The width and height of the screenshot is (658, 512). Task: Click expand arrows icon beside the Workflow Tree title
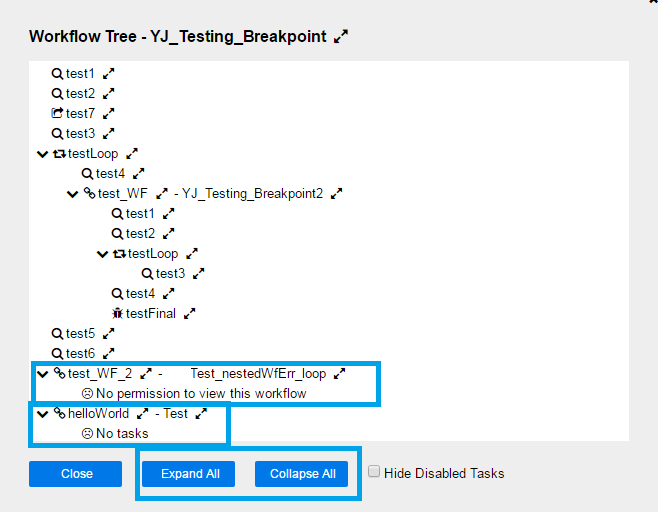coord(341,37)
